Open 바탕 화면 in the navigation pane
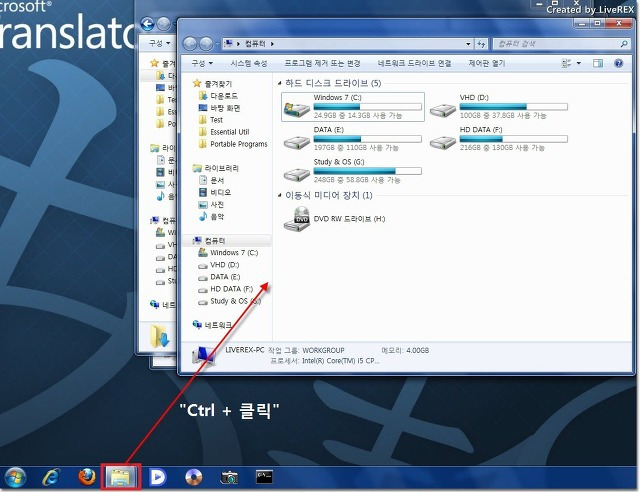This screenshot has height=492, width=640. coord(225,108)
